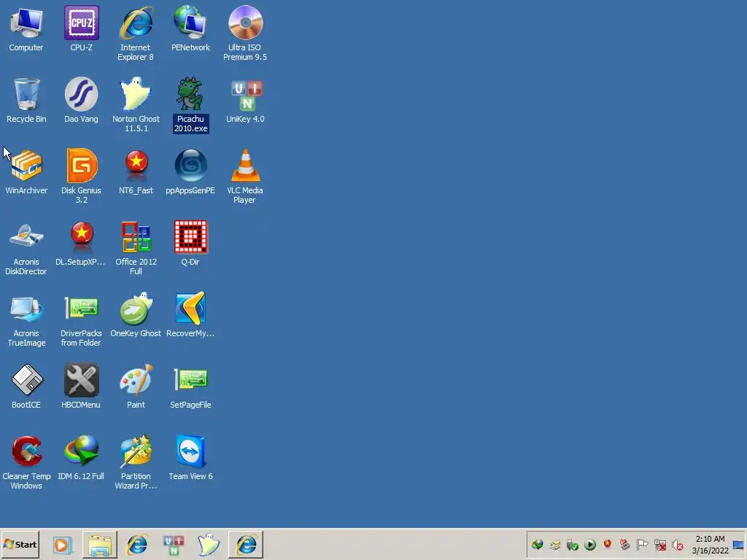Open the Ghost icon on the taskbar
Screen dimensions: 747x560
209,545
